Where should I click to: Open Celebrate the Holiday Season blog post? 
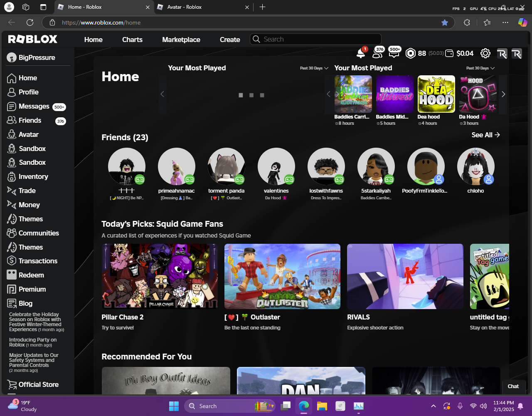pos(37,322)
